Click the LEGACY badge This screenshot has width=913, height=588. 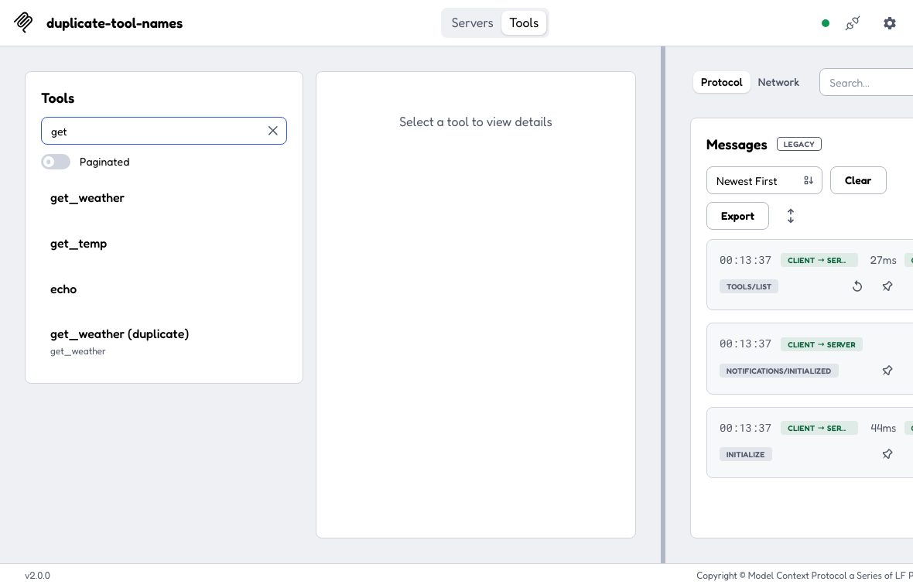pos(798,145)
